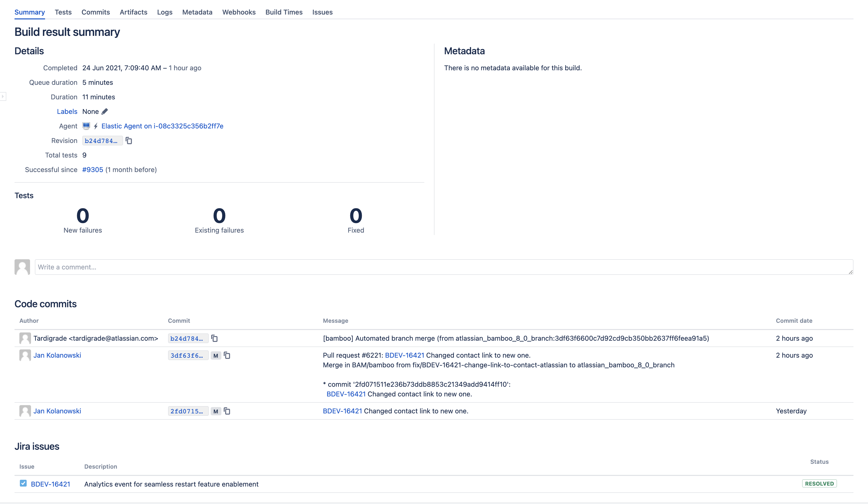Select Queue duration value 5 minutes

97,82
